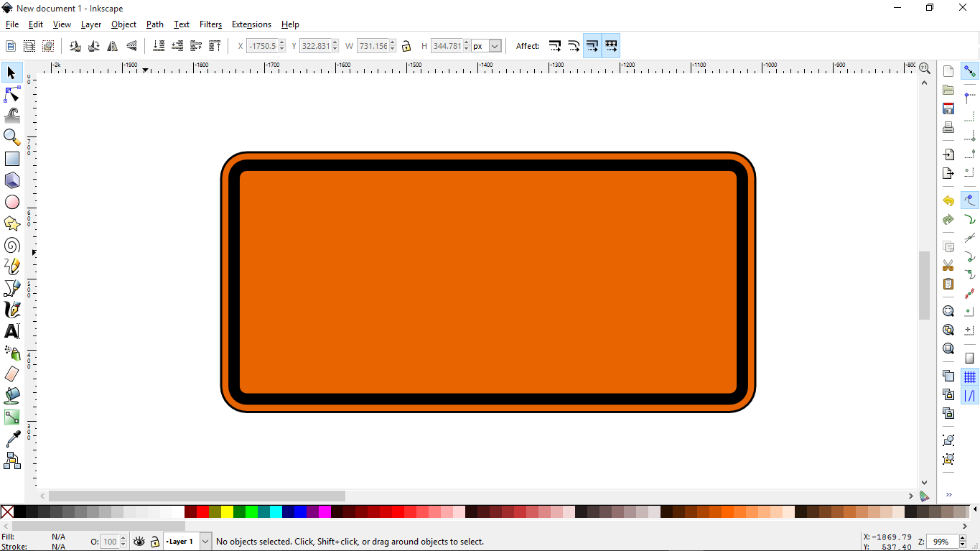This screenshot has height=551, width=980.
Task: Toggle Layer 1 lock icon
Action: coord(154,542)
